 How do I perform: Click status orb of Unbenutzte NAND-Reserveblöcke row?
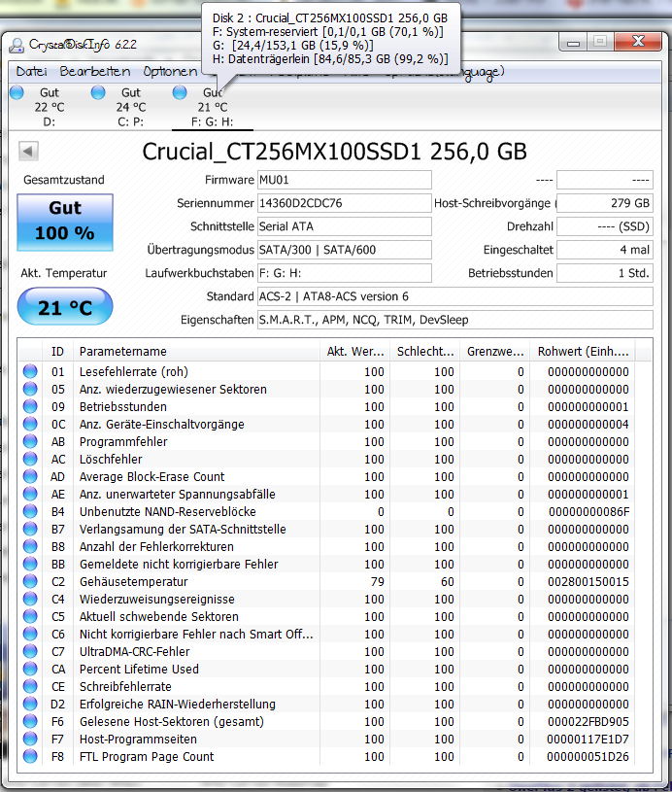[30, 512]
